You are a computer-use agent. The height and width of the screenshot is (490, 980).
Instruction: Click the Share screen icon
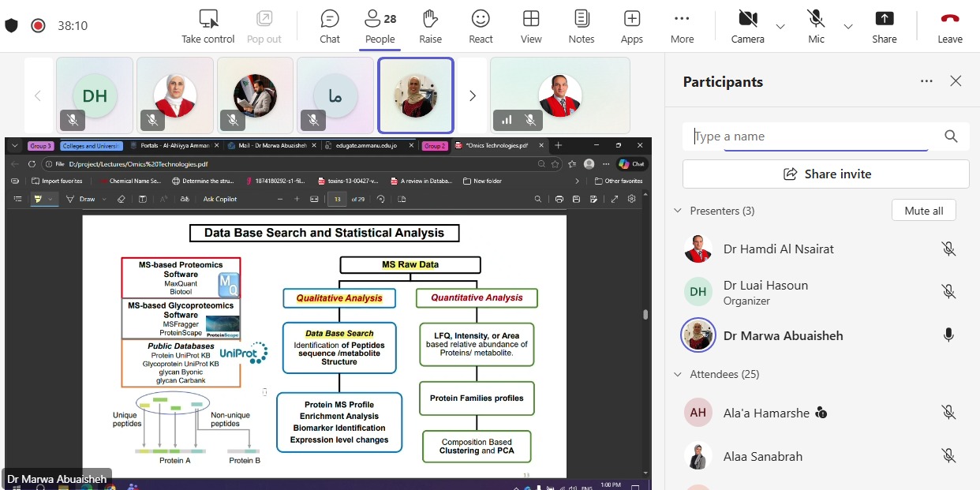pos(884,25)
